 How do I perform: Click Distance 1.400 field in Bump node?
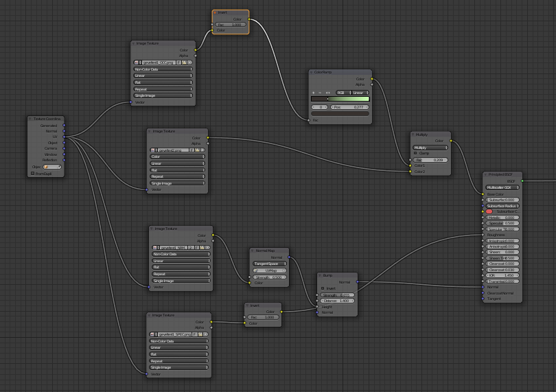[x=337, y=301]
